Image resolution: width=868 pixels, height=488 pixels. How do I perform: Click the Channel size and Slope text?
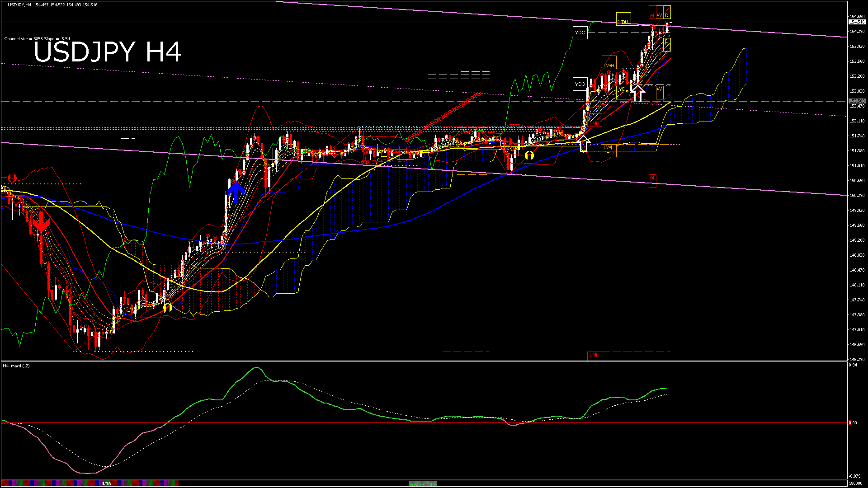click(37, 39)
